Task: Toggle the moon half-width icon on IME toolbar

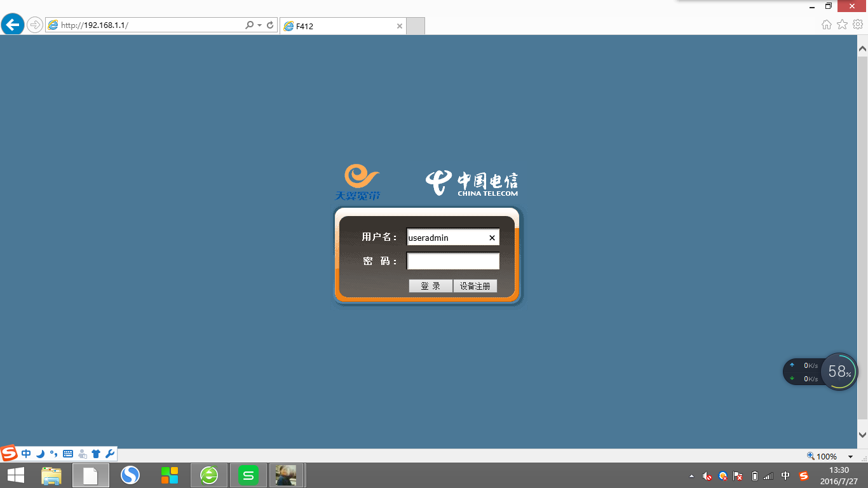Action: [40, 454]
